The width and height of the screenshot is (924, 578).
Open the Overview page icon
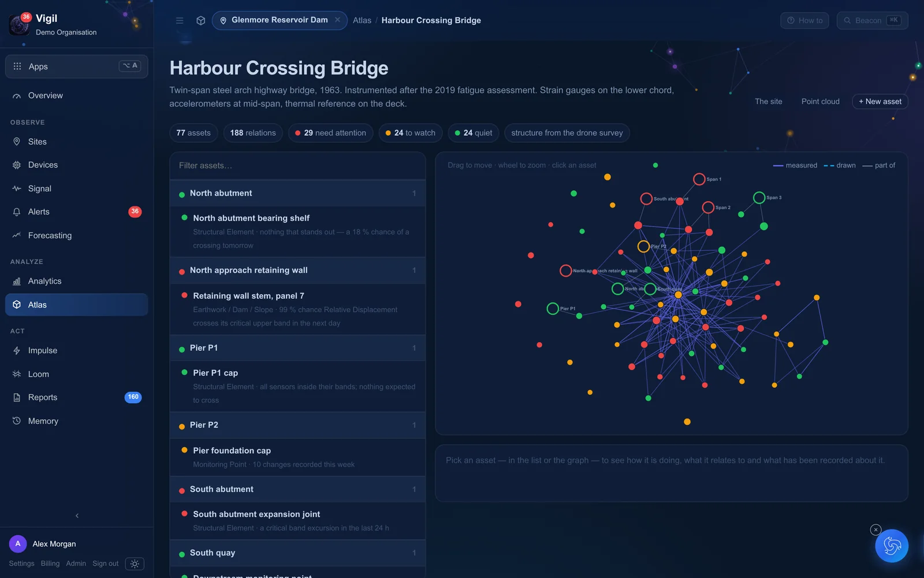(x=17, y=96)
